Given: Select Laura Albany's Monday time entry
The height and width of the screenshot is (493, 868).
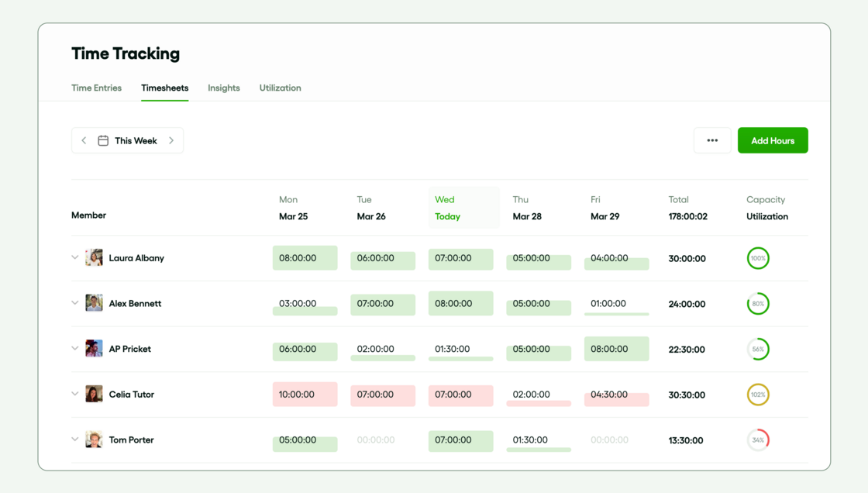Looking at the screenshot, I should point(305,257).
